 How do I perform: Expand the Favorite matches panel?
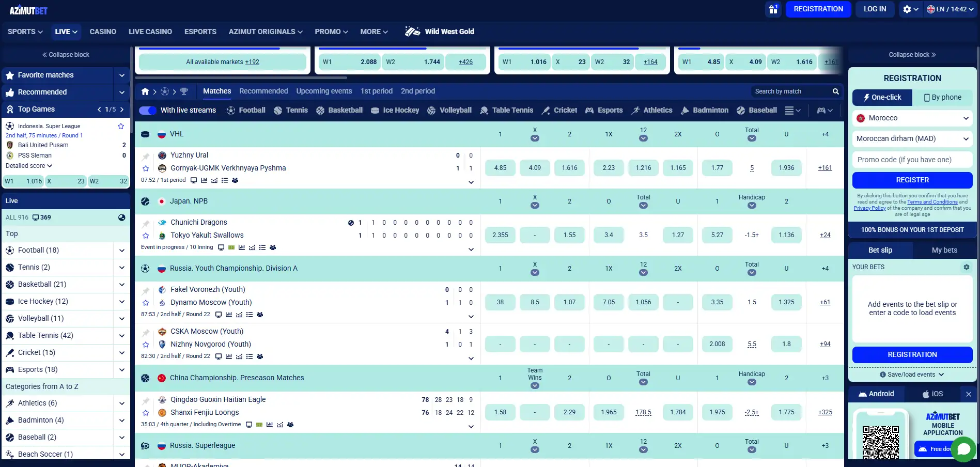122,75
